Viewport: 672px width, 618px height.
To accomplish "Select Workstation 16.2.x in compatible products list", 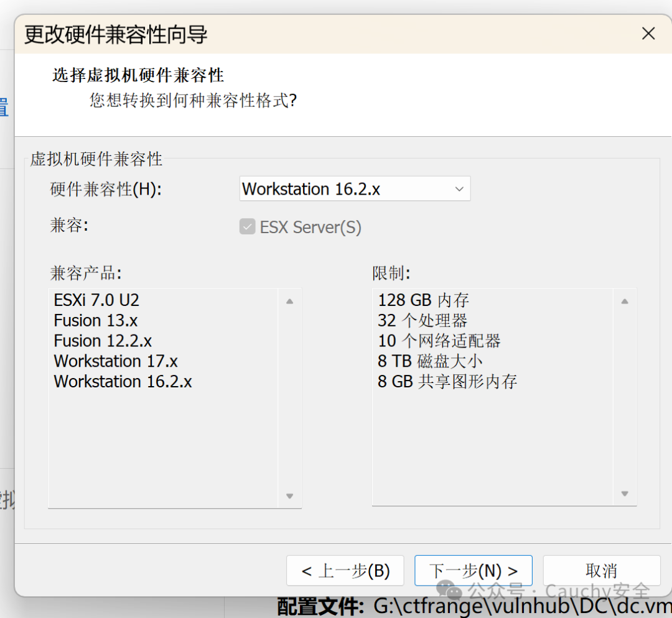I will (x=123, y=381).
